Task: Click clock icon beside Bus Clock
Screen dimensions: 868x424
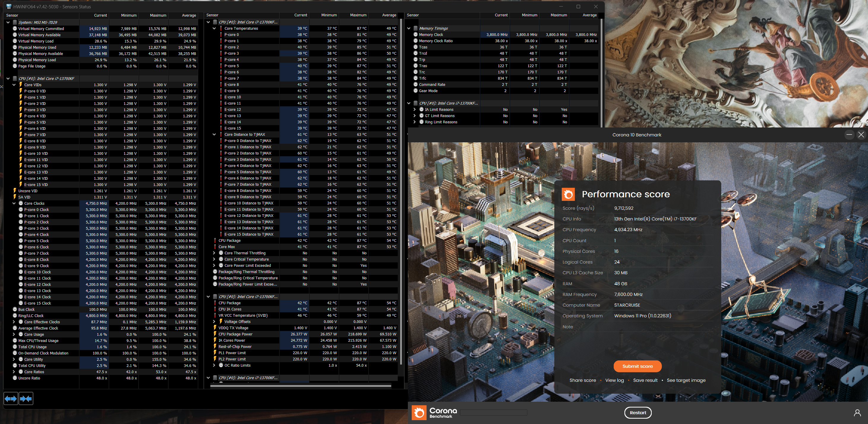Action: [15, 309]
